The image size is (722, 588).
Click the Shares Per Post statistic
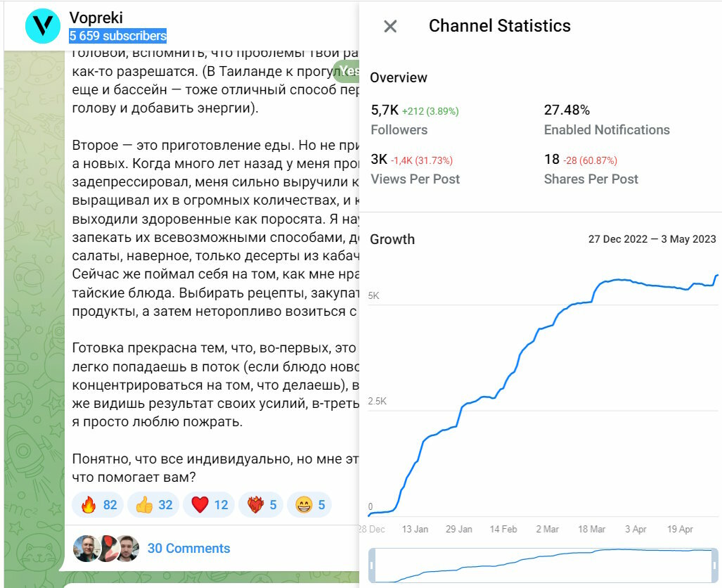tap(591, 169)
